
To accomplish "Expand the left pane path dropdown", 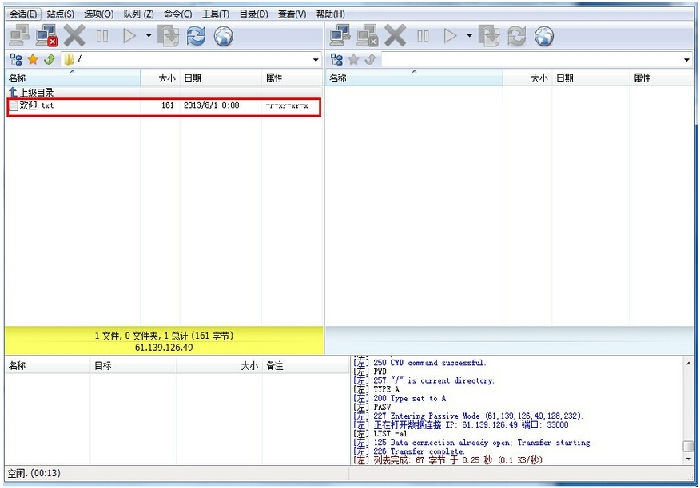I will 316,60.
